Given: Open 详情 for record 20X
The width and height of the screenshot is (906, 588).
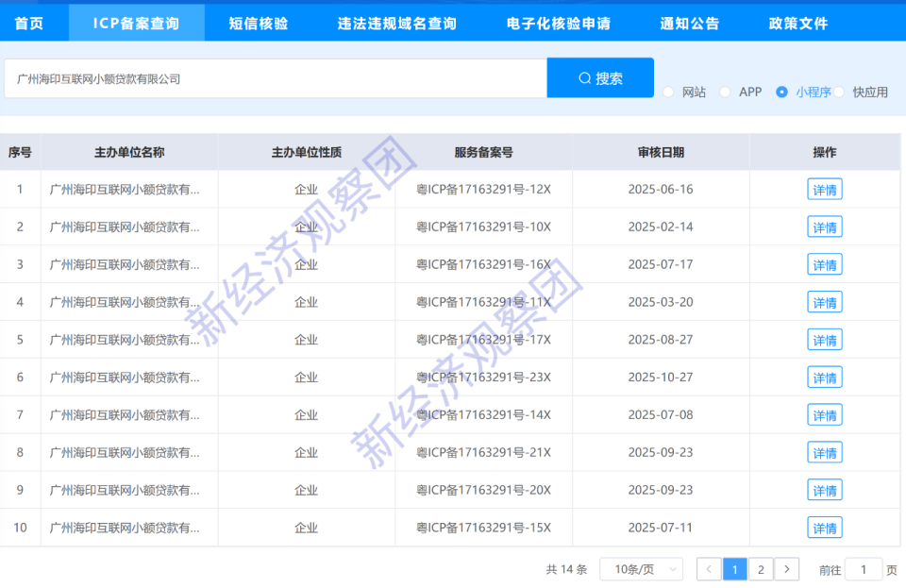Looking at the screenshot, I should click(x=825, y=490).
